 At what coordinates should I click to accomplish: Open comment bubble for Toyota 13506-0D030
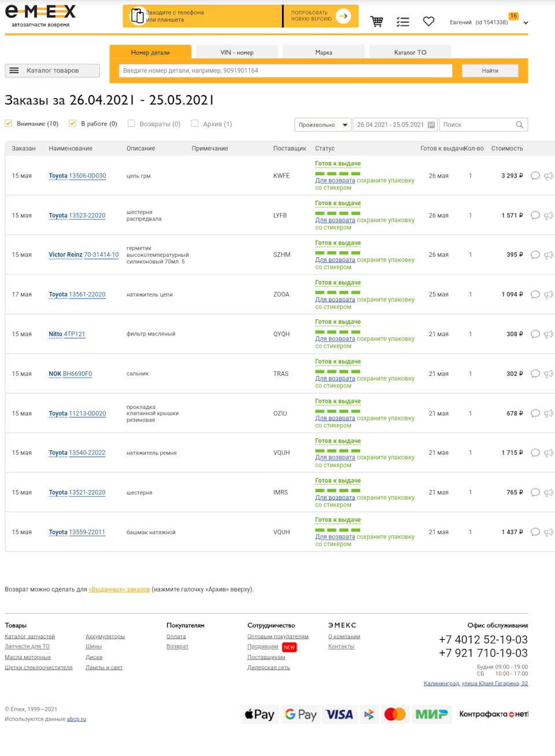point(535,176)
